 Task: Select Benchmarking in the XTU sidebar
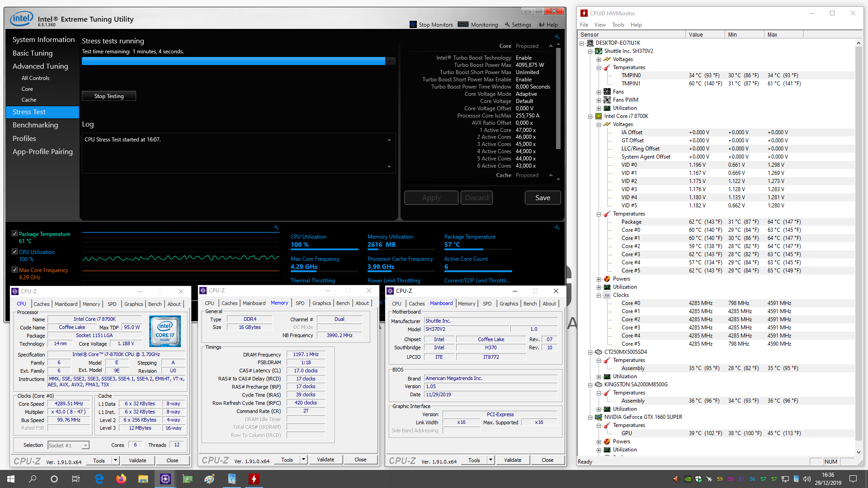[35, 125]
